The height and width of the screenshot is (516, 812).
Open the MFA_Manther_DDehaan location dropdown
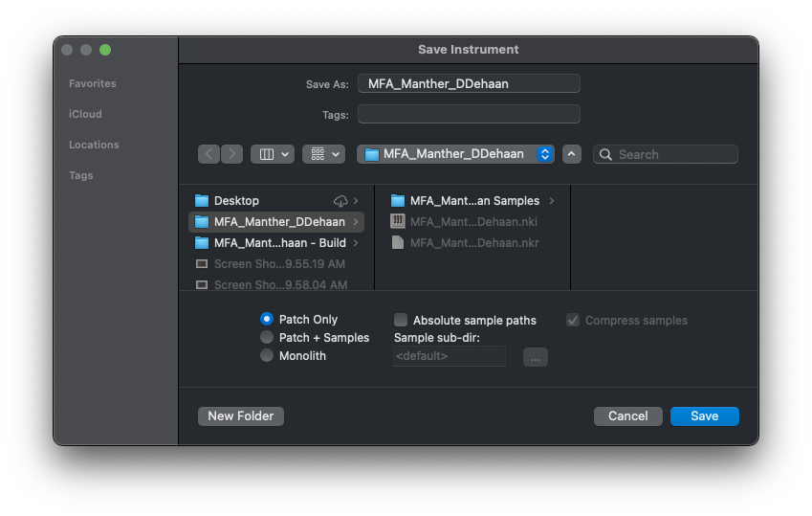[x=455, y=154]
